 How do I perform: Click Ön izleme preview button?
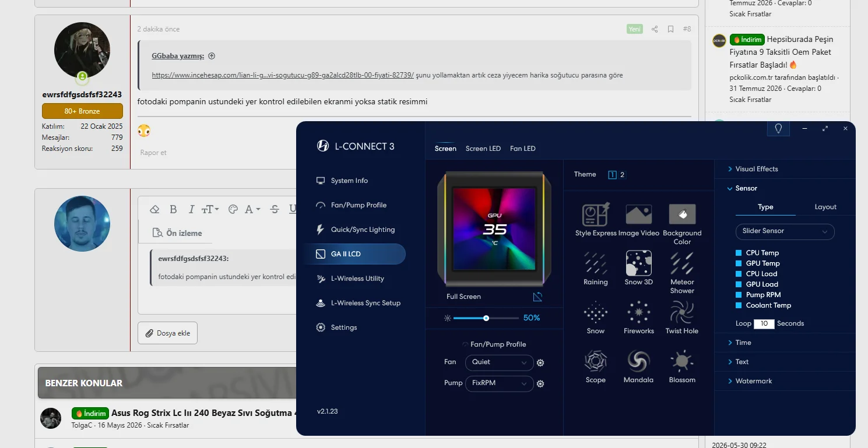[177, 233]
